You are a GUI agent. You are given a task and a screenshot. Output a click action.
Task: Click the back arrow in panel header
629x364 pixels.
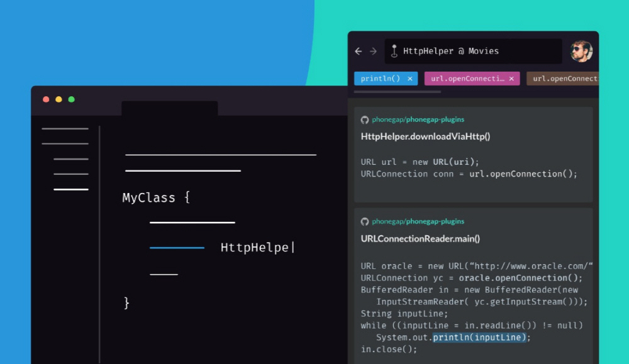(x=359, y=52)
